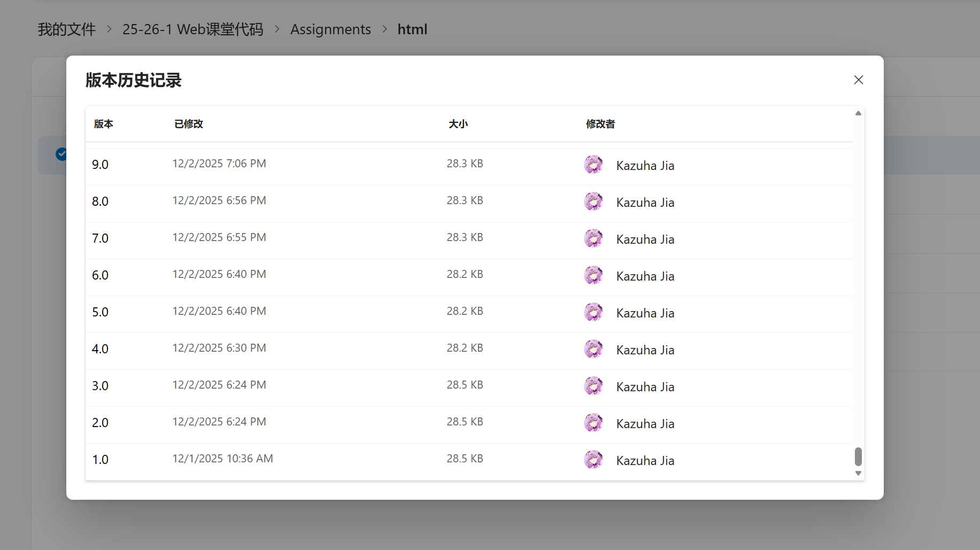Open version 1.0 dated 12/1/2025 10:36 AM

coord(222,459)
